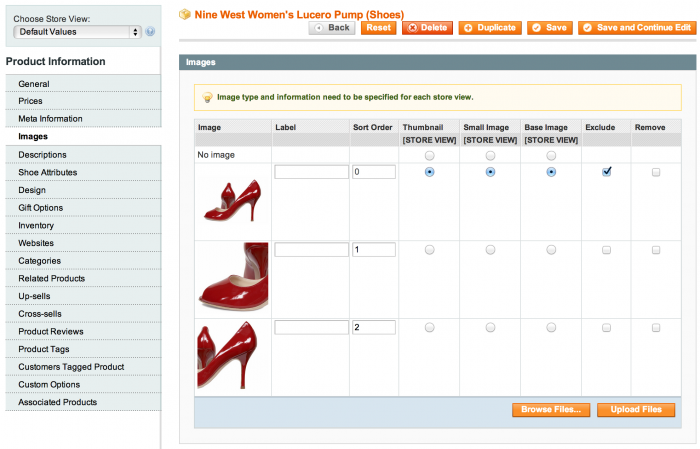Image resolution: width=700 pixels, height=449 pixels.
Task: Select Base Image radio for sort order 0 image
Action: click(x=551, y=172)
